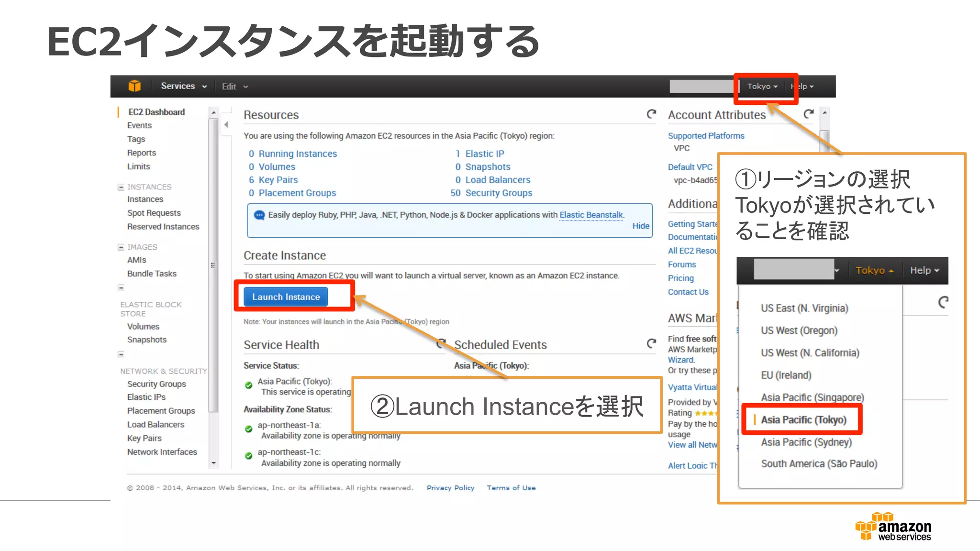The height and width of the screenshot is (551, 980).
Task: Open Key Pairs in sidebar
Action: [x=145, y=438]
